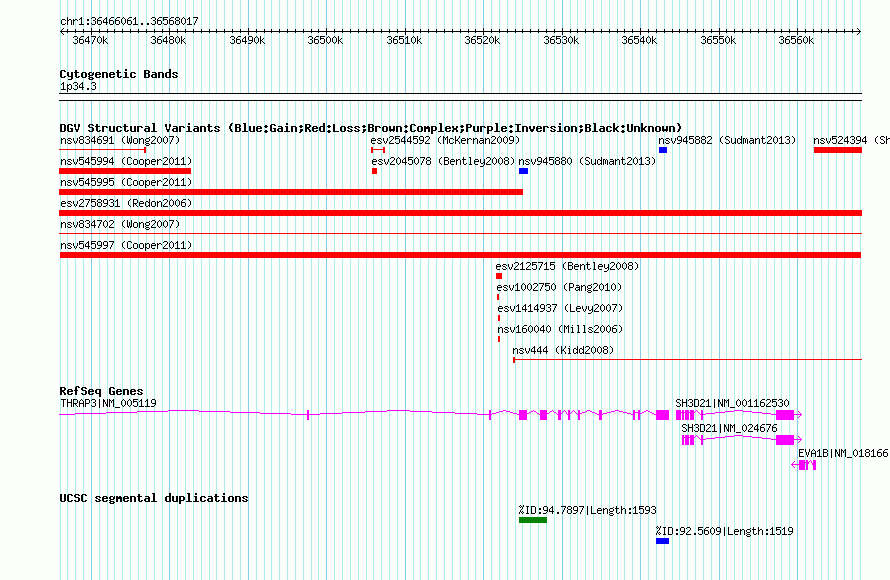Image resolution: width=890 pixels, height=580 pixels.
Task: Select SH3D21|NM_024676 gene label
Action: [729, 428]
